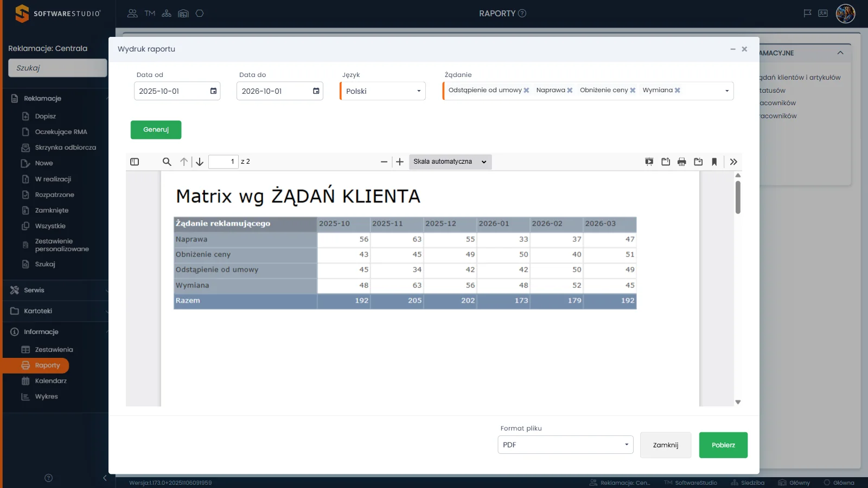The height and width of the screenshot is (488, 868).
Task: Open calendar picker for Data od
Action: [x=214, y=91]
